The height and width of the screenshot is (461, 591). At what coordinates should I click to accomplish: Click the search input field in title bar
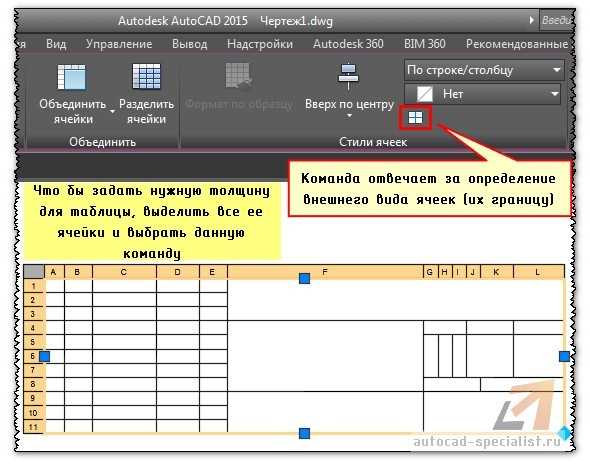pyautogui.click(x=557, y=20)
